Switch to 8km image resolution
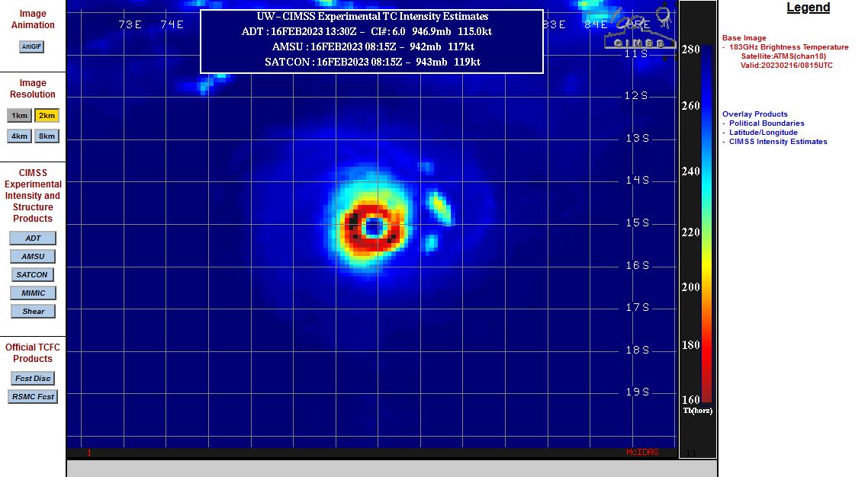 point(47,136)
